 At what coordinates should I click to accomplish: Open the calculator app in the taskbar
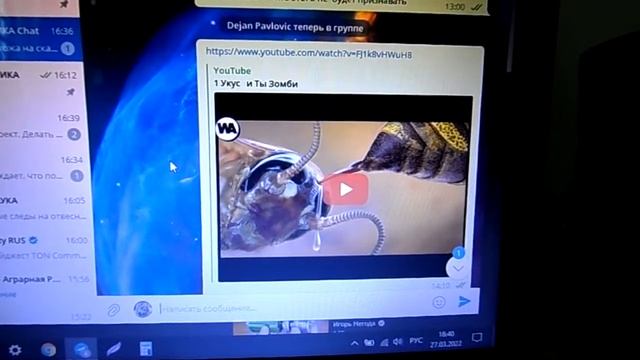(x=146, y=349)
